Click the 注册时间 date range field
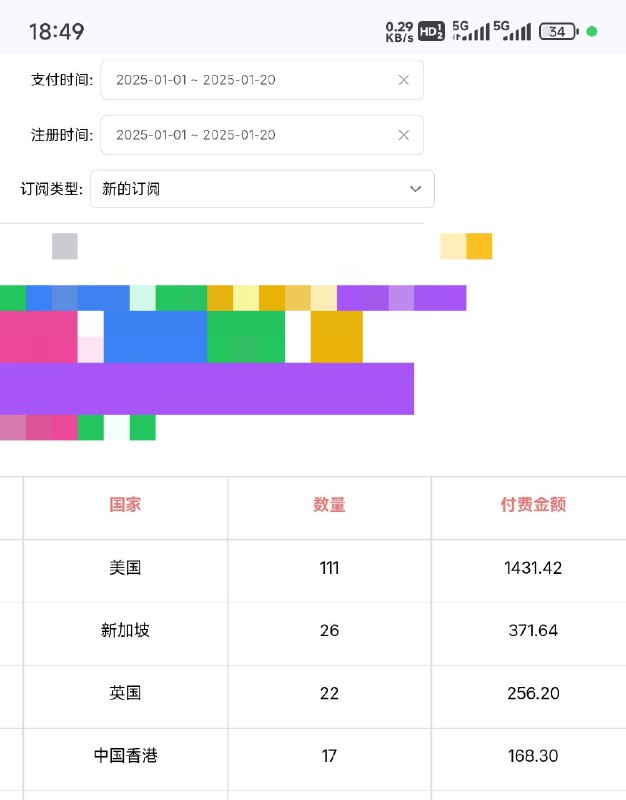 262,135
